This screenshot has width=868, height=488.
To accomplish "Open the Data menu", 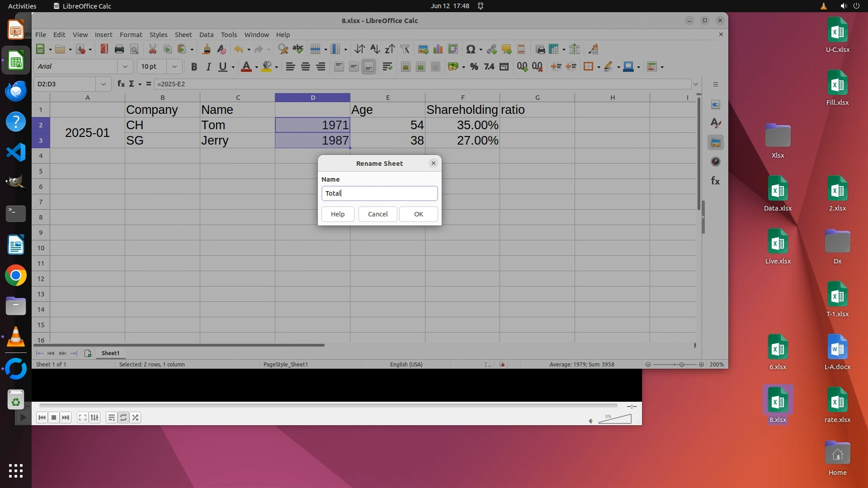I will [x=206, y=35].
